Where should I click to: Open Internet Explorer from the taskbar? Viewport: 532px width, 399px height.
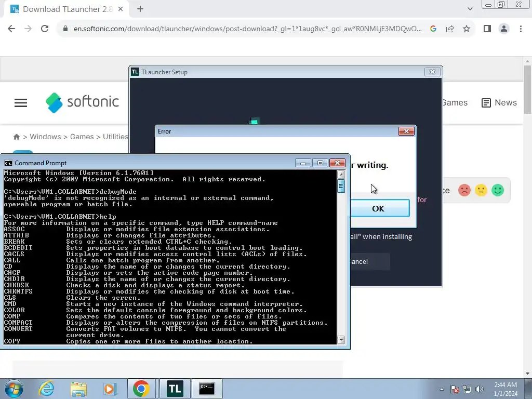[46, 389]
